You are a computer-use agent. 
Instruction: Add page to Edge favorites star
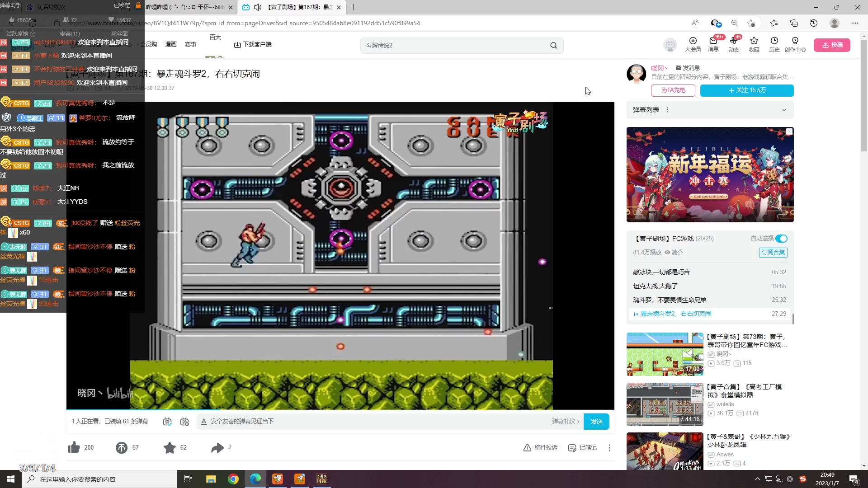[751, 23]
